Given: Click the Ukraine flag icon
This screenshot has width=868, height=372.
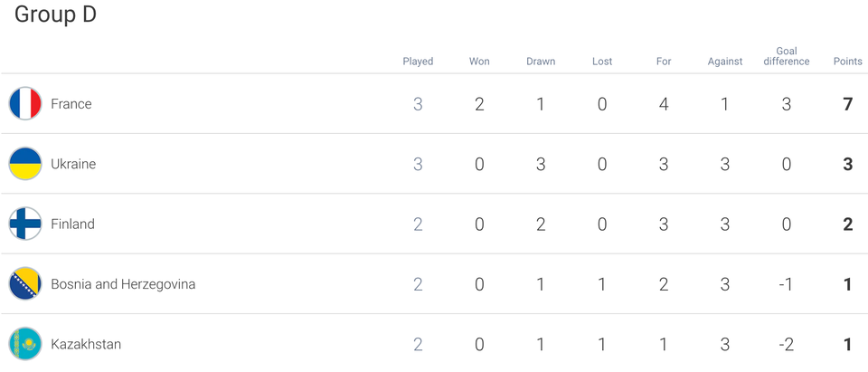Looking at the screenshot, I should point(25,164).
